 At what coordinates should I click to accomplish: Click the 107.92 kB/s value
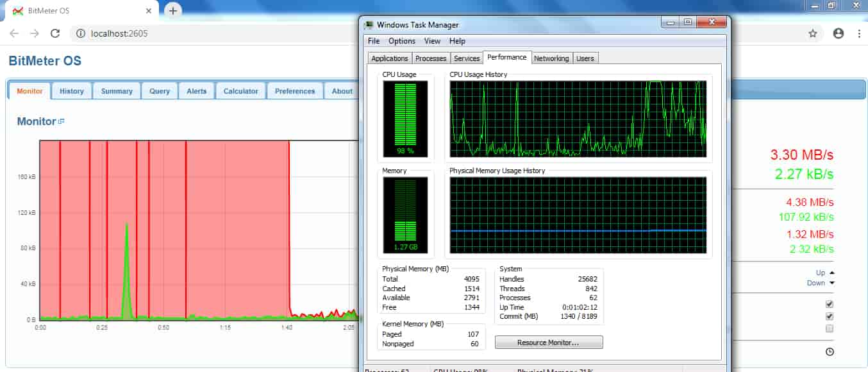click(x=806, y=217)
